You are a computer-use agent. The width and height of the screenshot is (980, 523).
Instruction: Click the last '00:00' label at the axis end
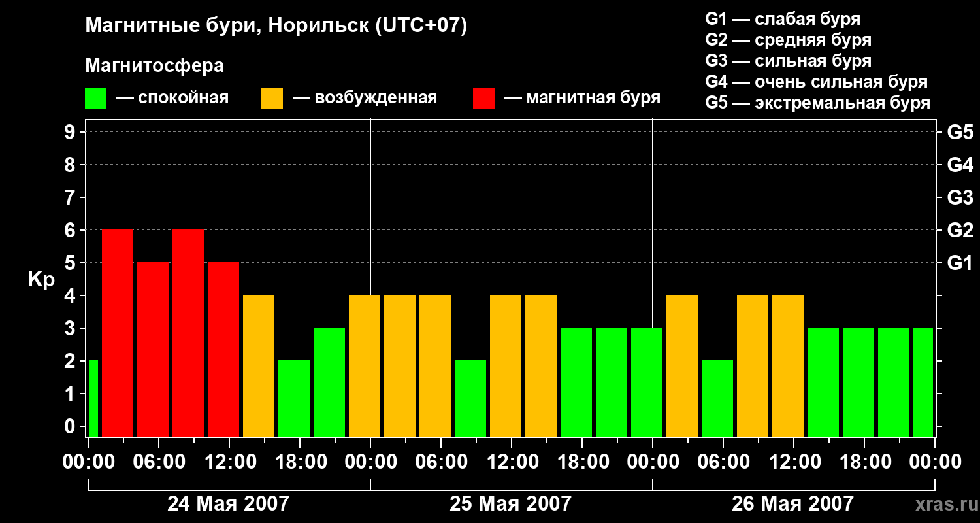[935, 462]
